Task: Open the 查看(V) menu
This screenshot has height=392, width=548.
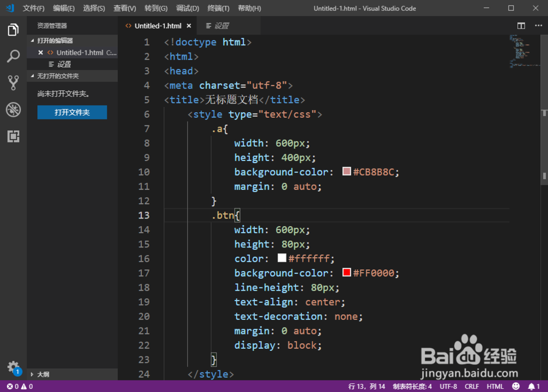Action: 125,8
